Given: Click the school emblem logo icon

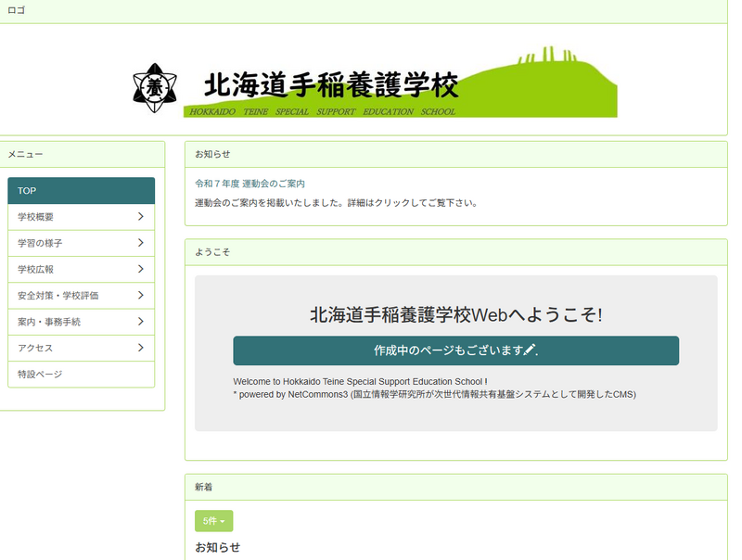Looking at the screenshot, I should point(155,88).
